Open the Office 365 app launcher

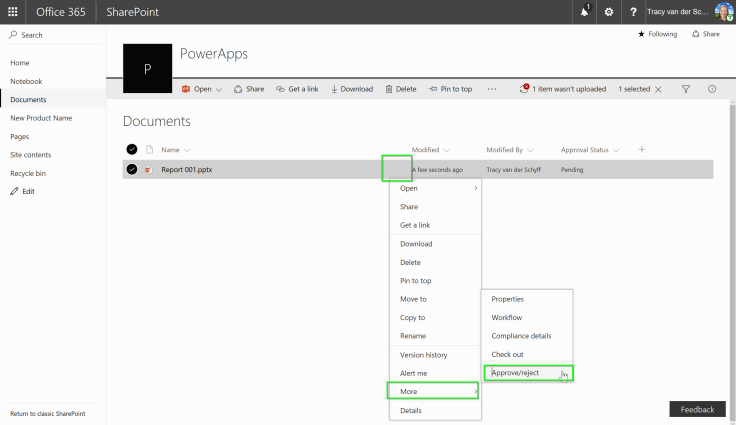12,11
